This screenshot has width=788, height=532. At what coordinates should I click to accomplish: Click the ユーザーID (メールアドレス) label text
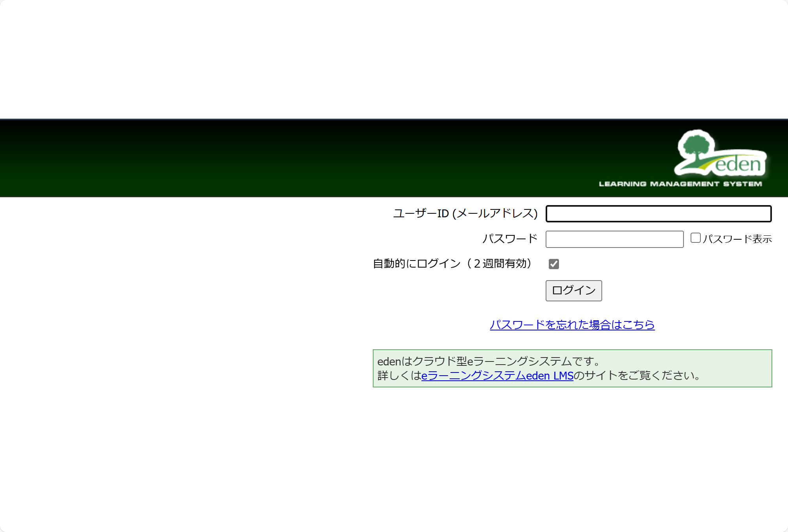click(x=465, y=213)
